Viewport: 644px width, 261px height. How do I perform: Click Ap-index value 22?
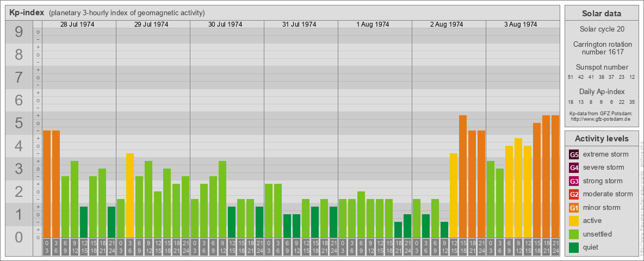click(x=622, y=101)
